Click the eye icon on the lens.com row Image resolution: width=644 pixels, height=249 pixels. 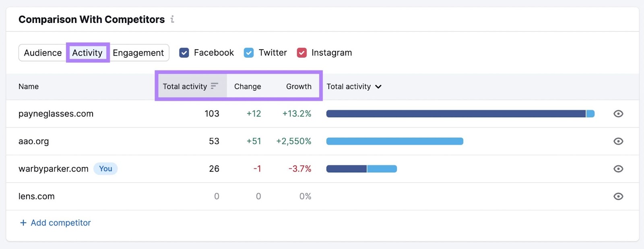pos(619,196)
